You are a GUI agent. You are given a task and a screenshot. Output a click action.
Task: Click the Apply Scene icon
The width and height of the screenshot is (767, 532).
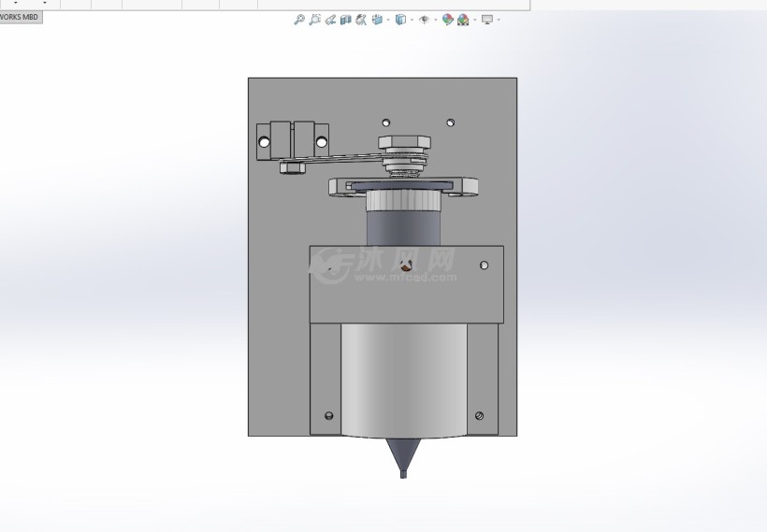pos(463,20)
